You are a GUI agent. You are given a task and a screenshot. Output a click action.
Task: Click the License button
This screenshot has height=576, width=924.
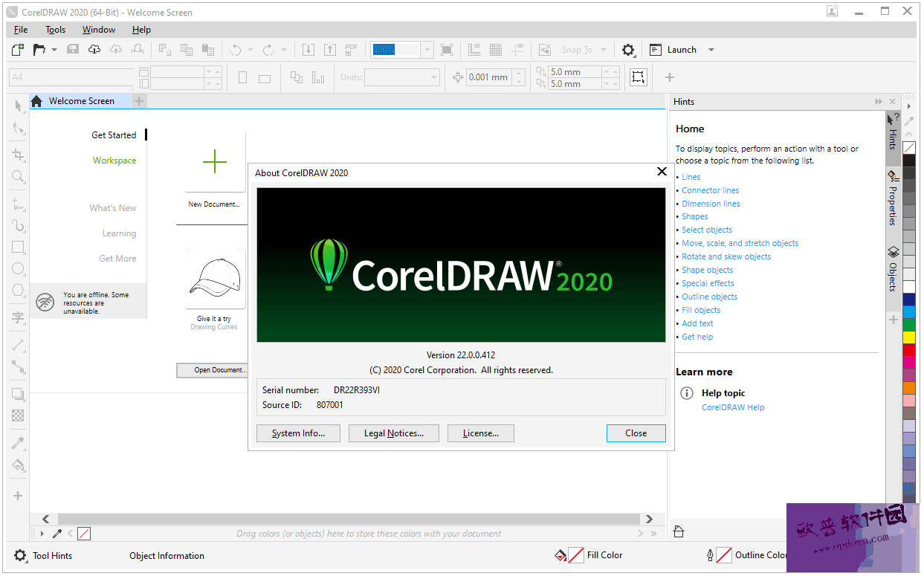pos(481,433)
